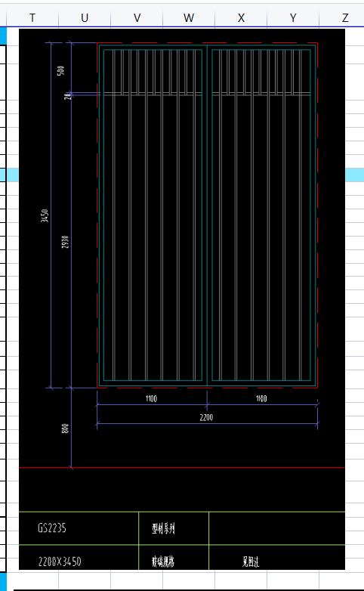
Task: Click the 500 top section dimension
Action: (60, 70)
